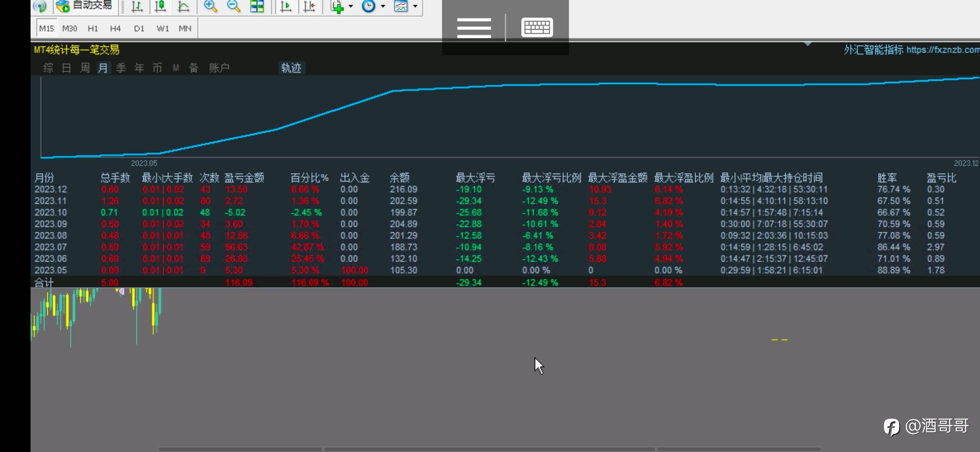Image resolution: width=980 pixels, height=452 pixels.
Task: Open the on-screen keyboard icon
Action: pyautogui.click(x=537, y=28)
